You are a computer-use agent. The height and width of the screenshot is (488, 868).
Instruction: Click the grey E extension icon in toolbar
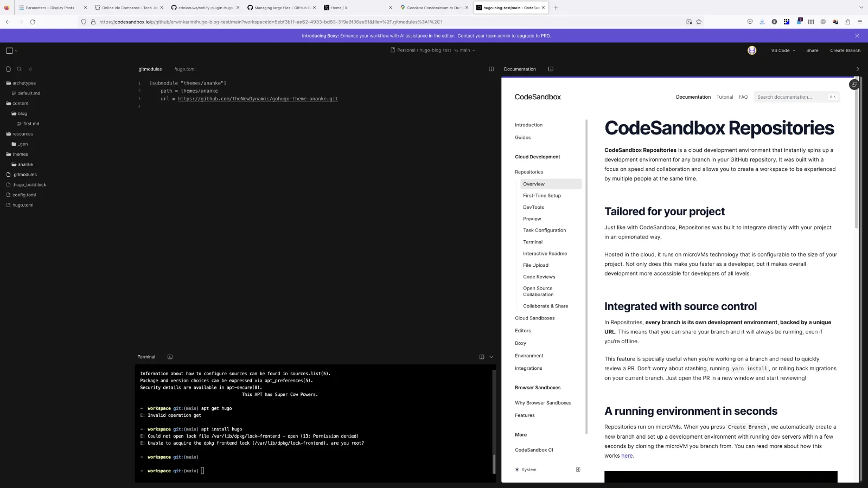click(774, 22)
